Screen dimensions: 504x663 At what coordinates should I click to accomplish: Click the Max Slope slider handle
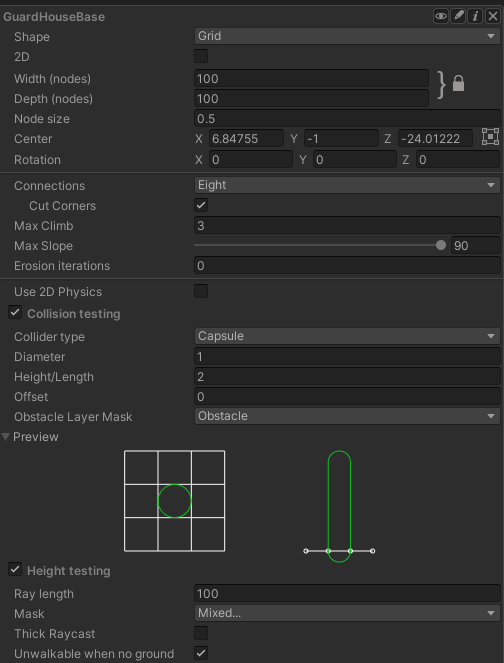pos(441,245)
